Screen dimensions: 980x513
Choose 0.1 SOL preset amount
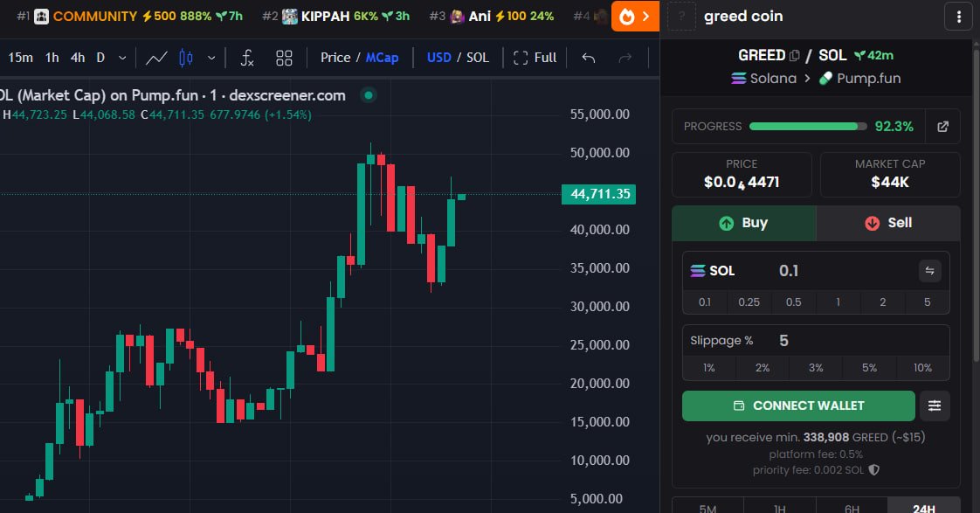[x=704, y=302]
